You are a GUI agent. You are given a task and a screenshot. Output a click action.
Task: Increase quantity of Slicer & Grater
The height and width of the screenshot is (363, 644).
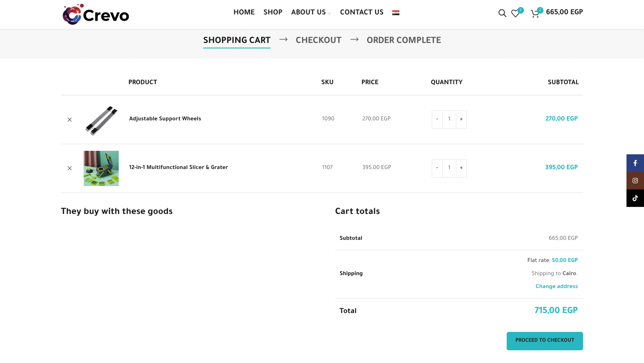tap(461, 168)
